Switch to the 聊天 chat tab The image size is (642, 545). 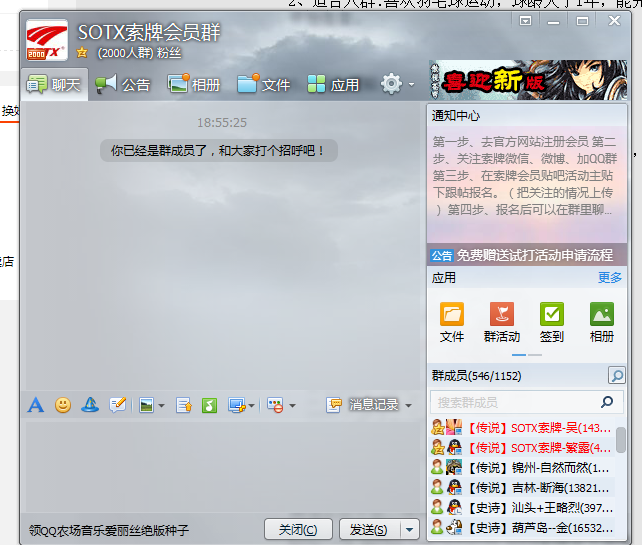pos(54,85)
